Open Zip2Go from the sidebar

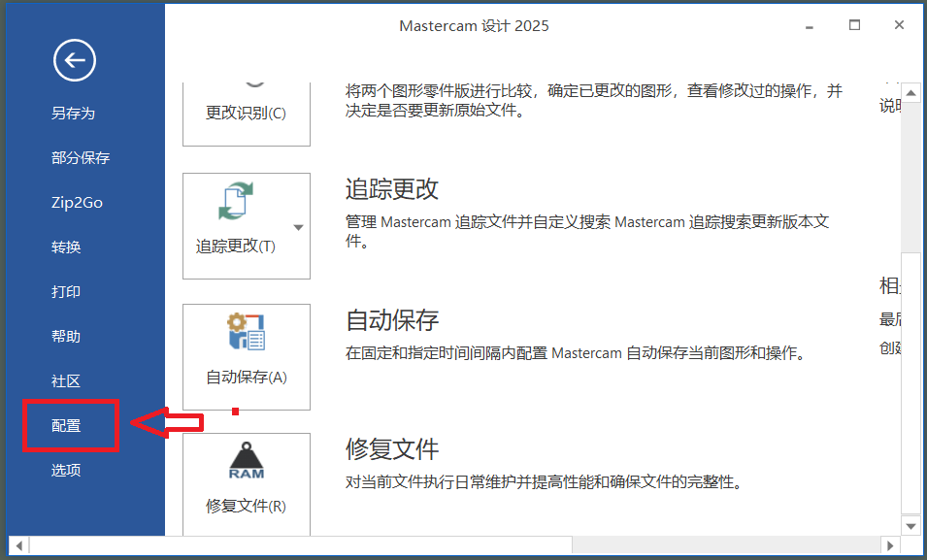point(77,203)
